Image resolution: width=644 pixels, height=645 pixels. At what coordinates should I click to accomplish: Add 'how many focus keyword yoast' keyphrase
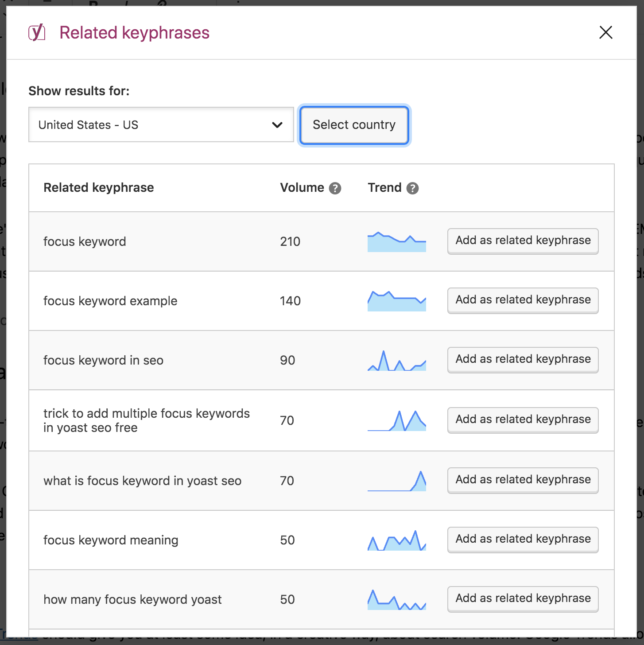click(523, 598)
